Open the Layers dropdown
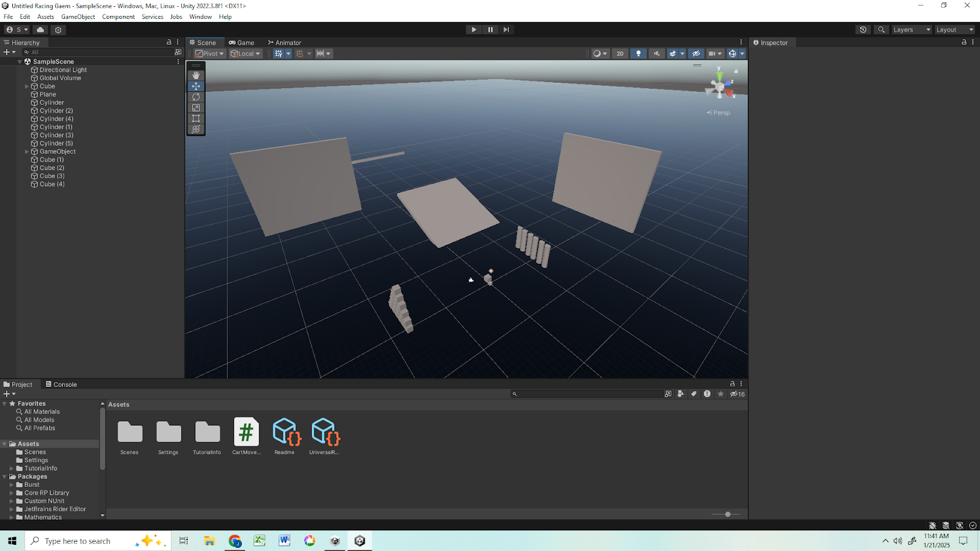Image resolution: width=980 pixels, height=551 pixels. [x=911, y=29]
